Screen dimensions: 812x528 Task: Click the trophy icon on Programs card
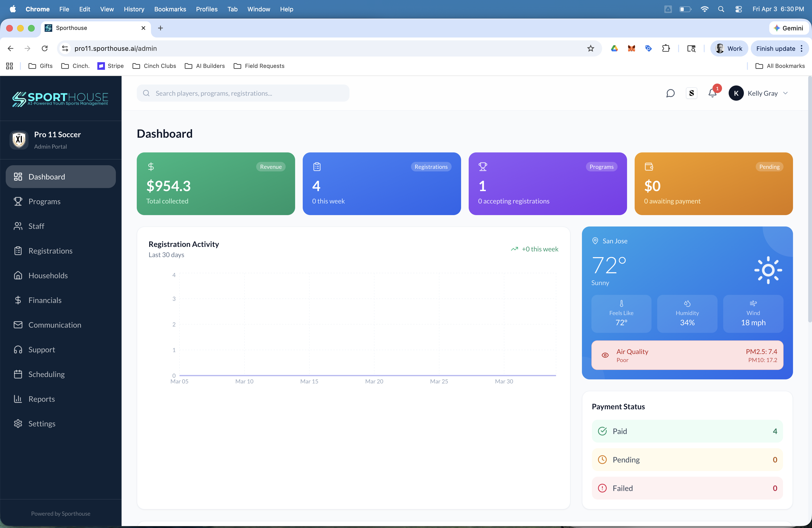tap(483, 167)
